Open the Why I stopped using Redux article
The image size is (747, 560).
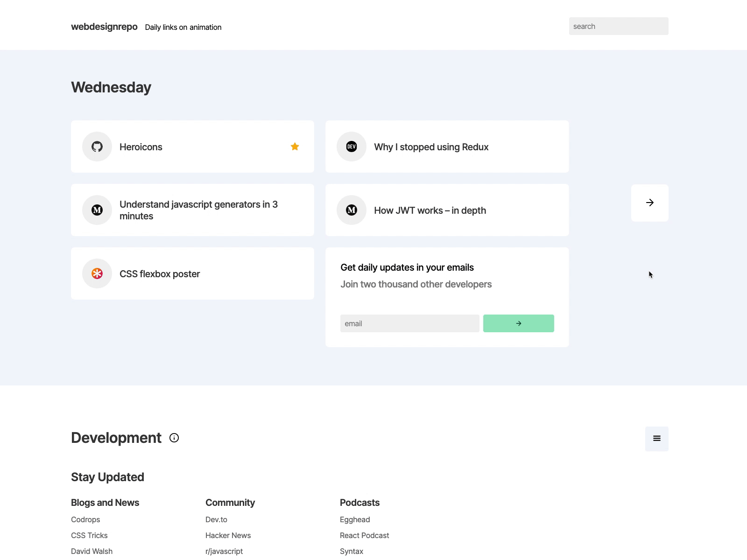click(x=431, y=147)
